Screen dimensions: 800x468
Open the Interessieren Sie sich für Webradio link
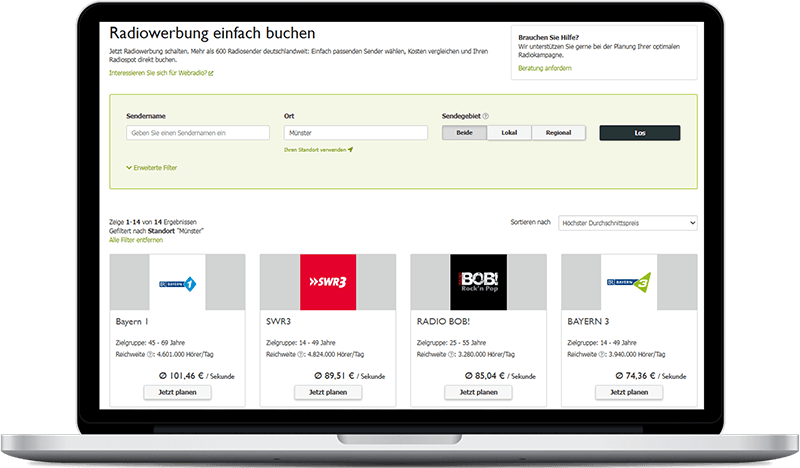(x=158, y=73)
